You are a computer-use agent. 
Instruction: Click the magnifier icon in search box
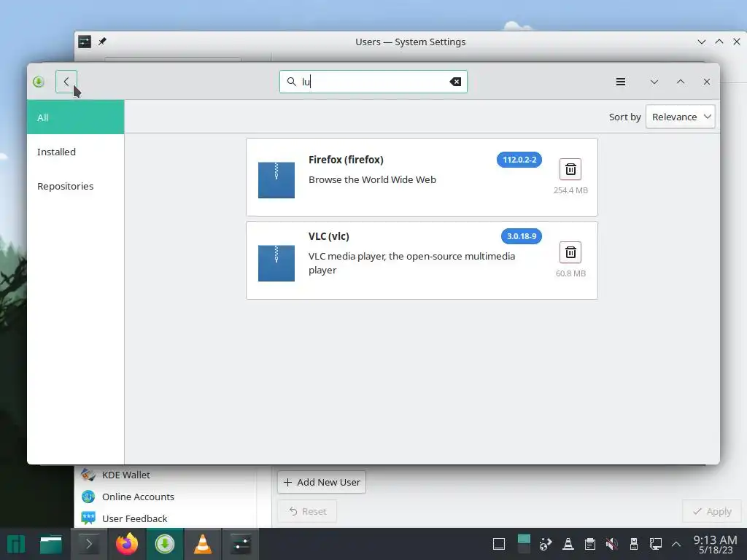[x=292, y=82]
